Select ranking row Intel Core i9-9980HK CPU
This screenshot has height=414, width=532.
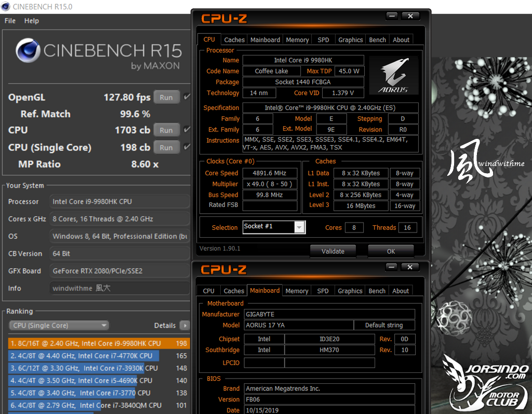point(99,343)
